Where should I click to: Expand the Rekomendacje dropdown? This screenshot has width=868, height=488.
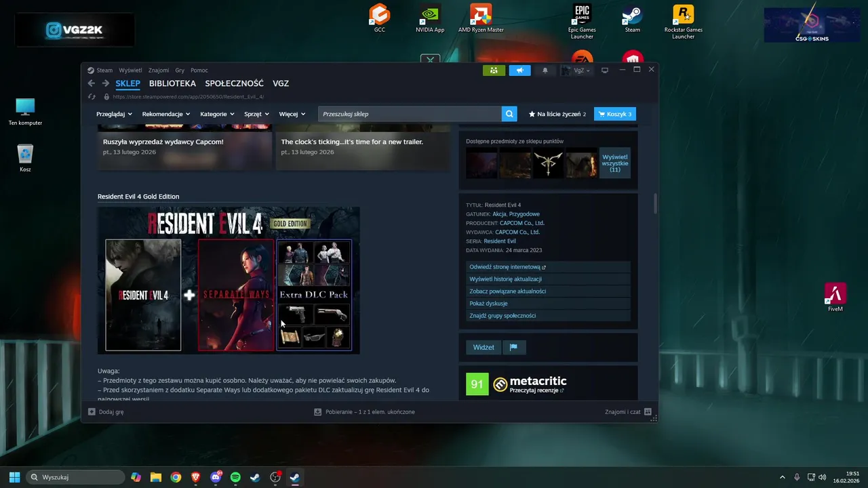click(x=166, y=114)
